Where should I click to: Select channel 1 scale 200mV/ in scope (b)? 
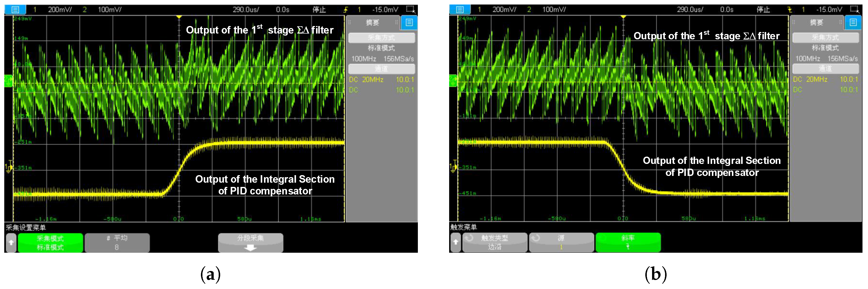[x=504, y=10]
